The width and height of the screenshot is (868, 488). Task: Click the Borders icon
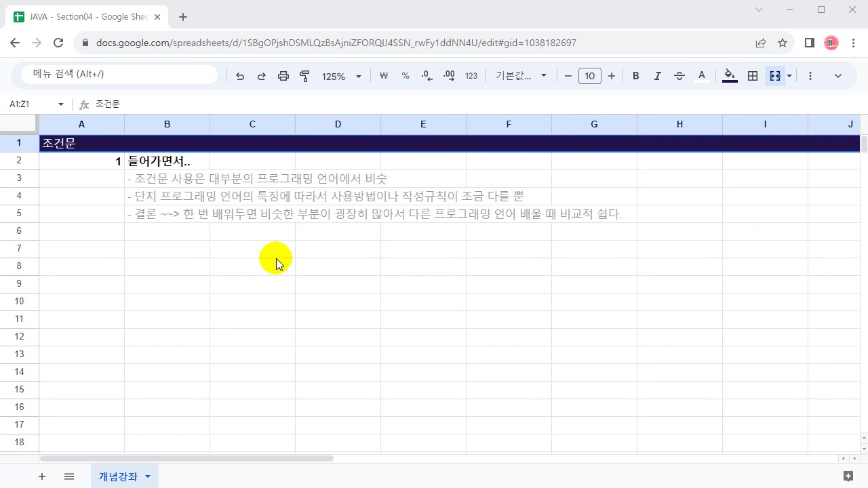(752, 76)
